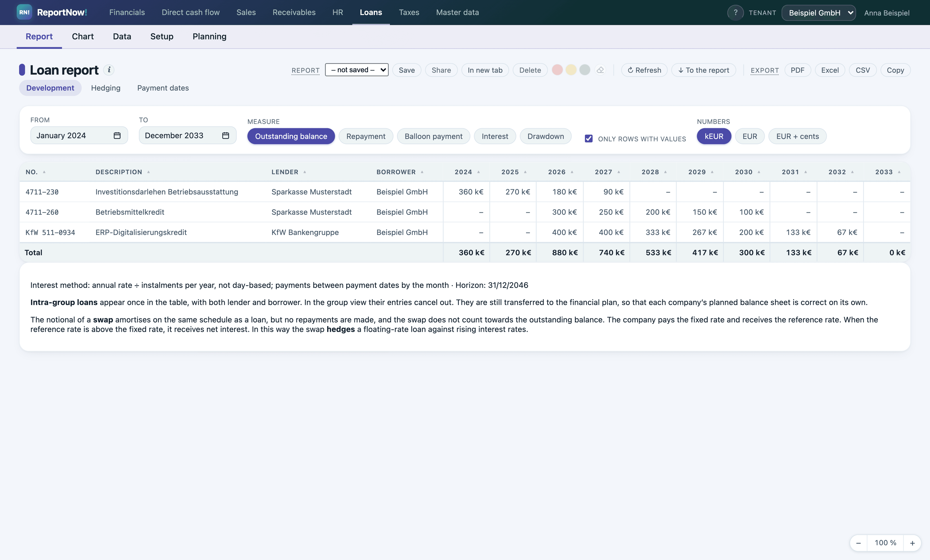The height and width of the screenshot is (560, 930).
Task: Open the Loans menu
Action: 371,12
